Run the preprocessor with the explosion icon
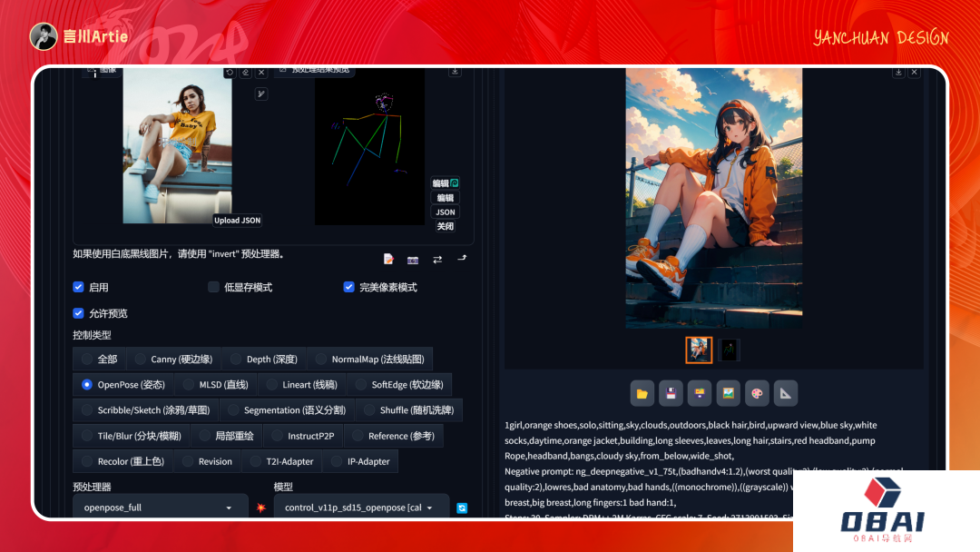 [x=261, y=508]
